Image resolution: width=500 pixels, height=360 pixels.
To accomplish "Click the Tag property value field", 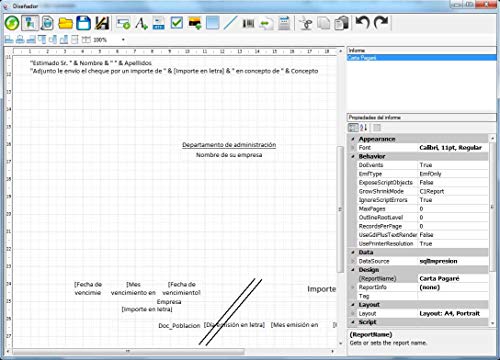I will coord(453,296).
